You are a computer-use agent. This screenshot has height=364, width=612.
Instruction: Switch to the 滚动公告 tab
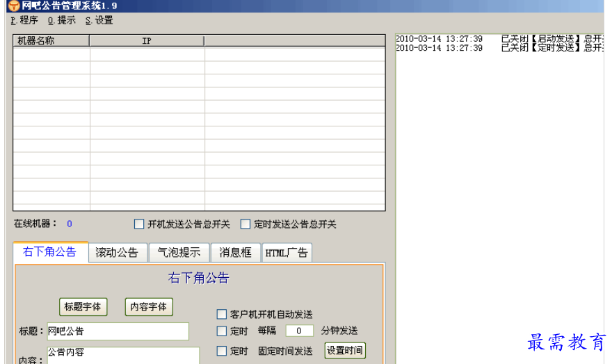118,253
